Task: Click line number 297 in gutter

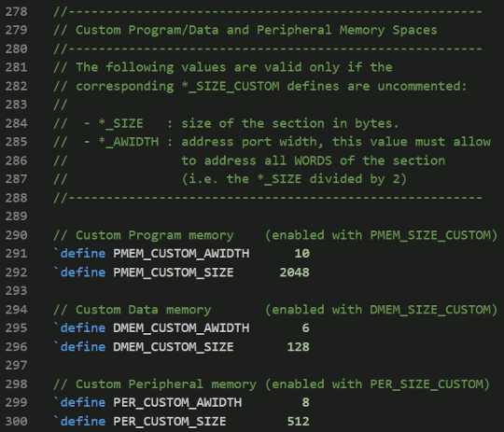Action: [16, 366]
